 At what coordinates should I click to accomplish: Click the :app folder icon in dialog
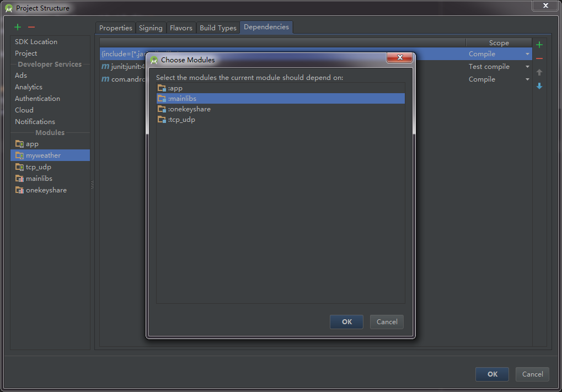pyautogui.click(x=162, y=88)
